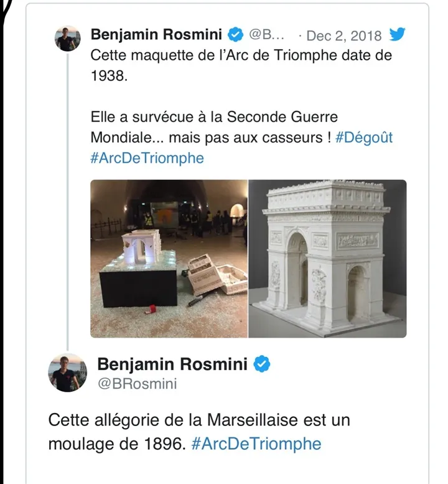Click the 'Cette allégorie de la Marseillaise' text
This screenshot has height=484, width=448.
pyautogui.click(x=199, y=420)
